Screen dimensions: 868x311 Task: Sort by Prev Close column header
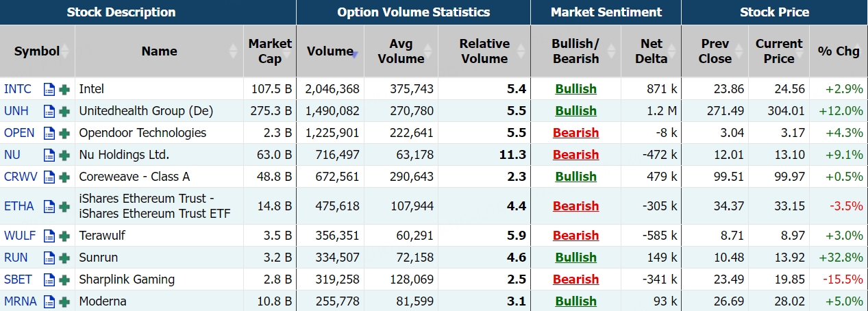(x=715, y=51)
